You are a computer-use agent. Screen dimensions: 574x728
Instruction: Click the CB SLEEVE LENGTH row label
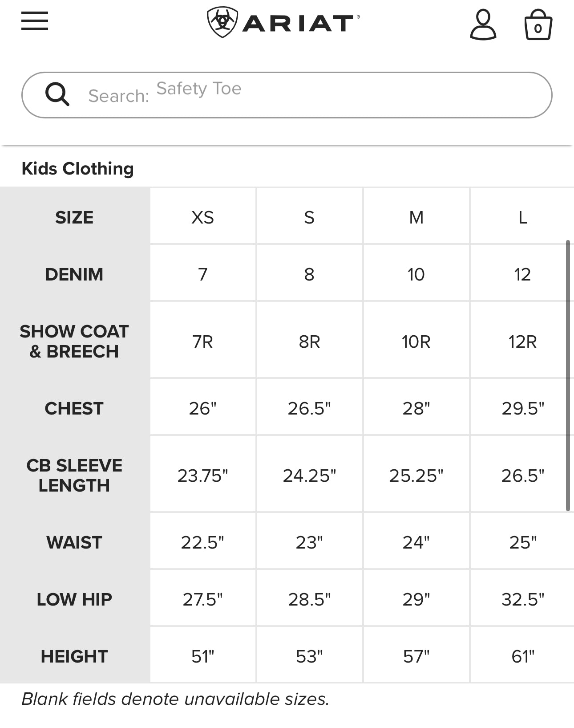click(x=74, y=475)
